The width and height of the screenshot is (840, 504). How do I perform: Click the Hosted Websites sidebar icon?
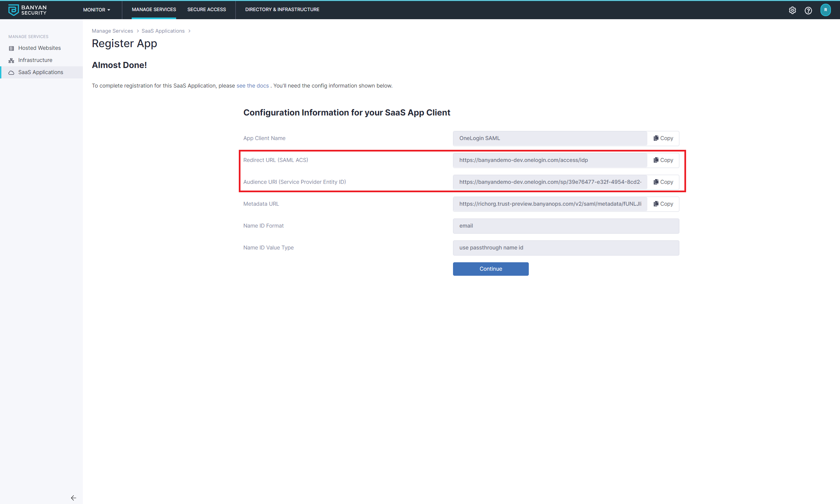11,48
